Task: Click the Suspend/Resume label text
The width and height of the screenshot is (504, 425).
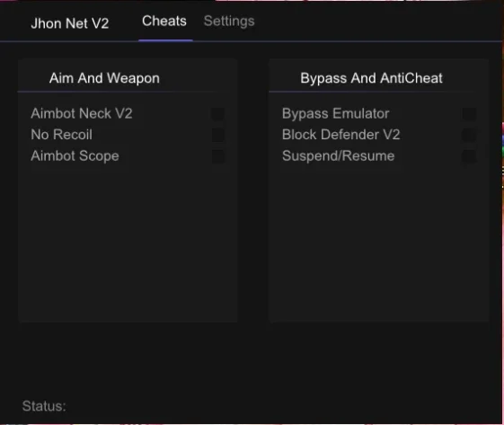Action: [338, 156]
